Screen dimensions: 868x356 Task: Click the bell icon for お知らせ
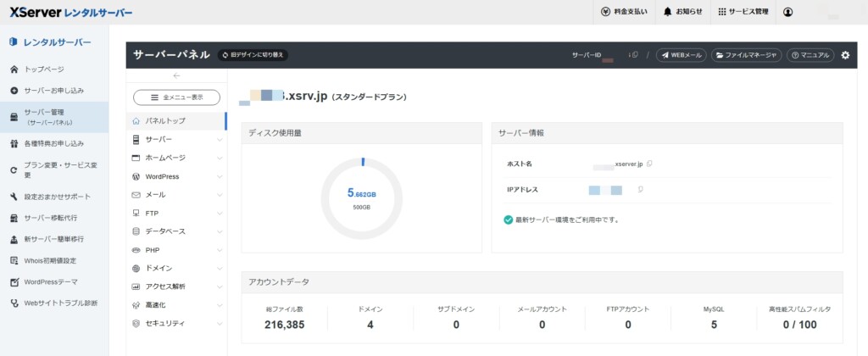click(x=668, y=12)
